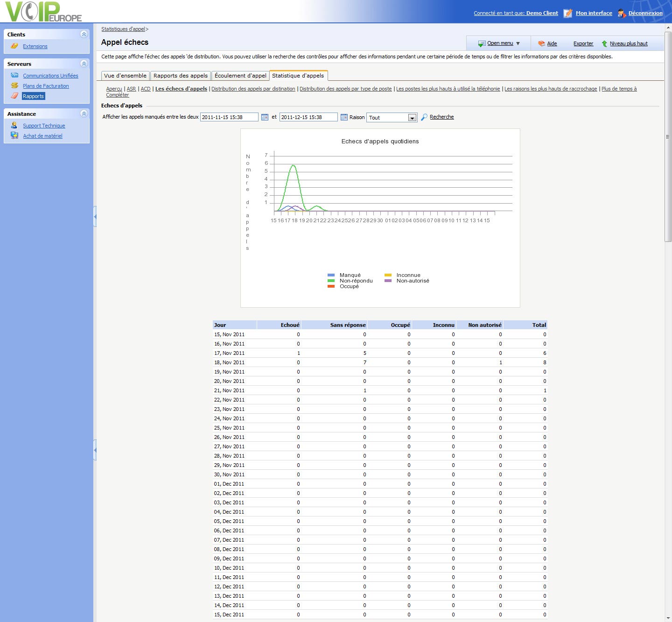Click the Recherche magnifier icon
The height and width of the screenshot is (622, 672).
tap(424, 117)
